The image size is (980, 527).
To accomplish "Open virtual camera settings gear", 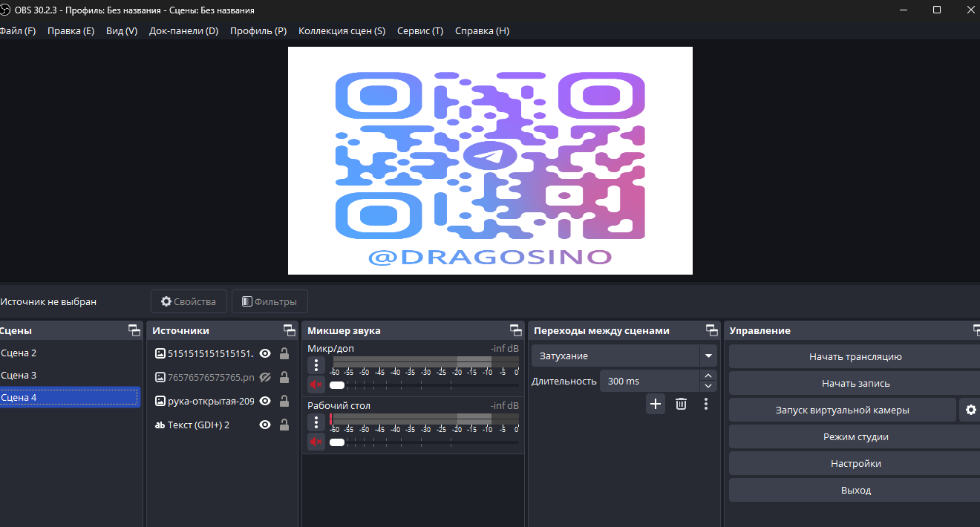I will [970, 410].
